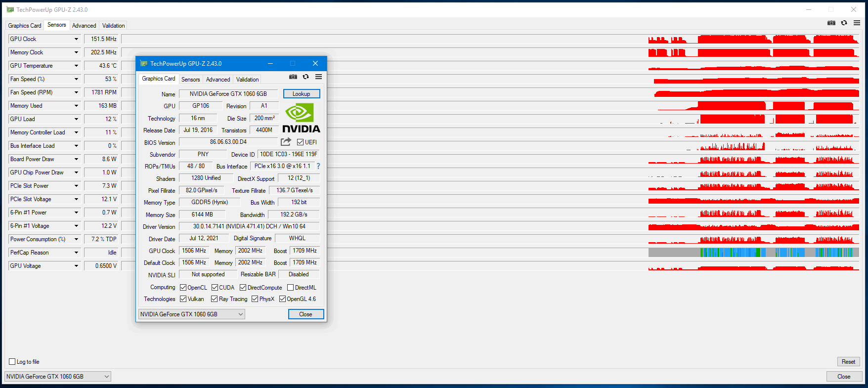
Task: Click the NVIDIA logo image
Action: point(301,118)
